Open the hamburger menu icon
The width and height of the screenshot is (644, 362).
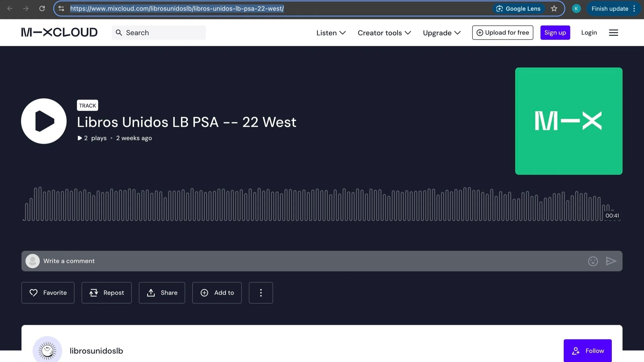click(x=613, y=33)
